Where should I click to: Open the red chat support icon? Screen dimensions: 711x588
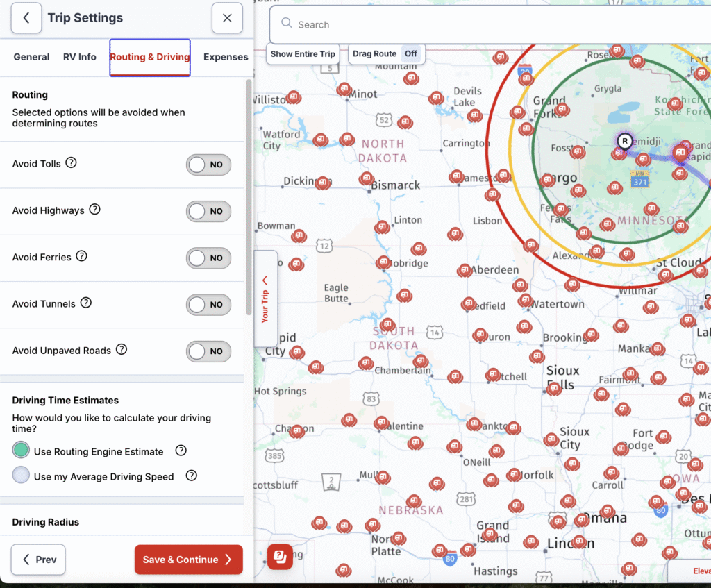coord(280,557)
